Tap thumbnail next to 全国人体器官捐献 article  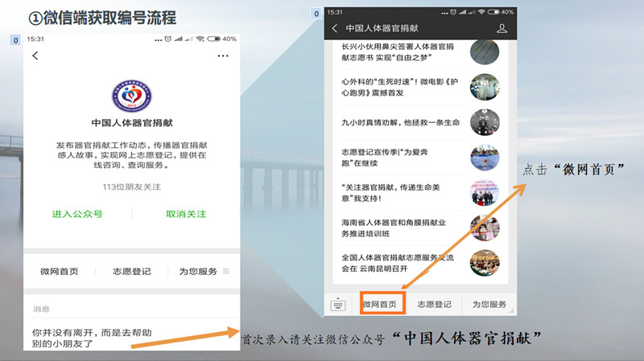(485, 263)
